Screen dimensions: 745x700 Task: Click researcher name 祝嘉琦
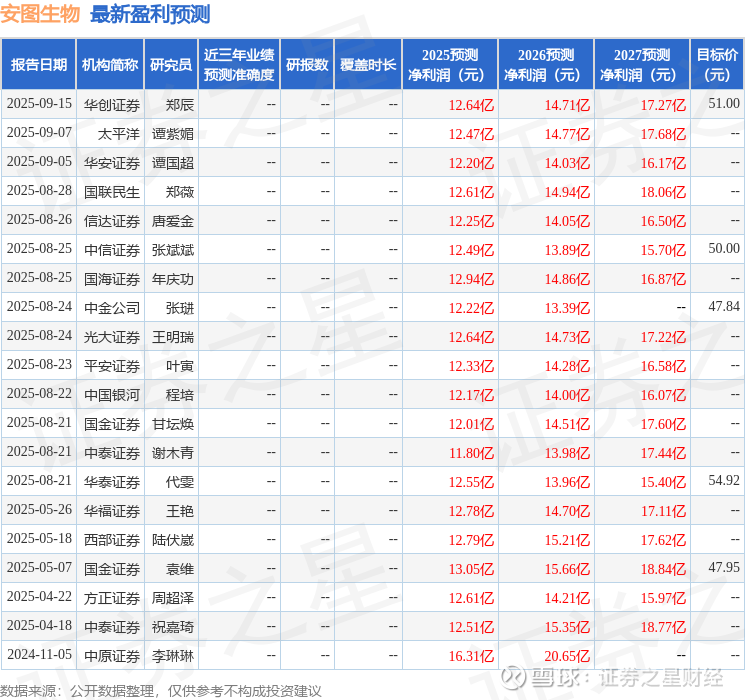click(172, 626)
